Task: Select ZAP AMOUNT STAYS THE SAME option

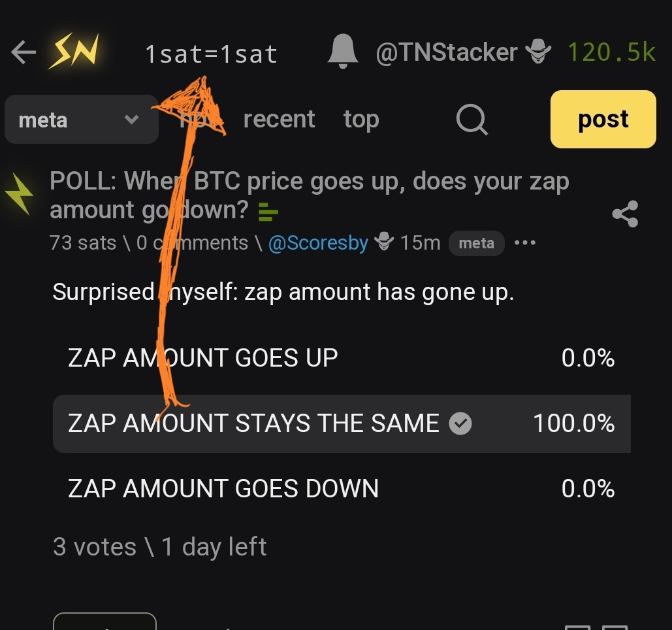Action: click(253, 423)
